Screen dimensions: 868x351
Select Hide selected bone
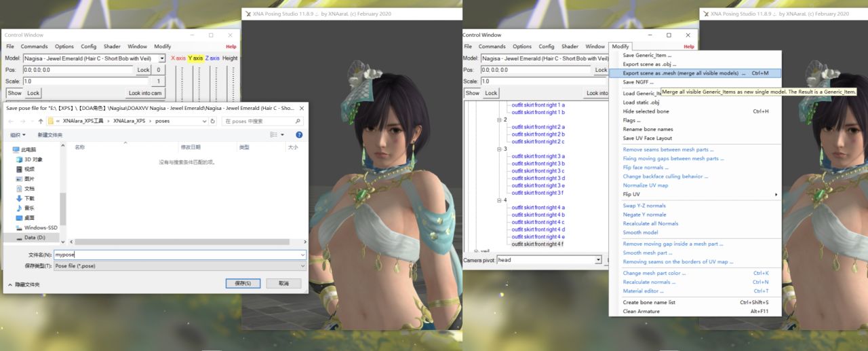695,111
